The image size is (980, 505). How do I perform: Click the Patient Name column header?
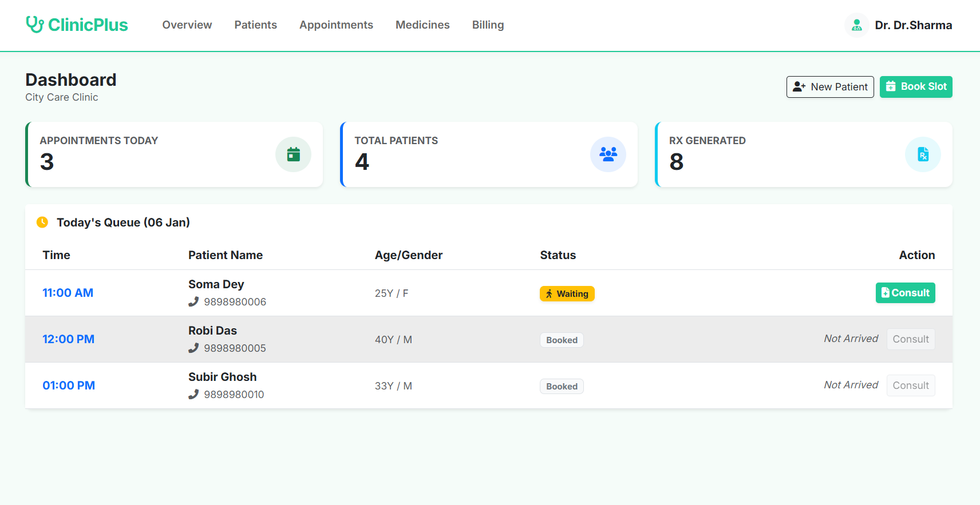[226, 255]
